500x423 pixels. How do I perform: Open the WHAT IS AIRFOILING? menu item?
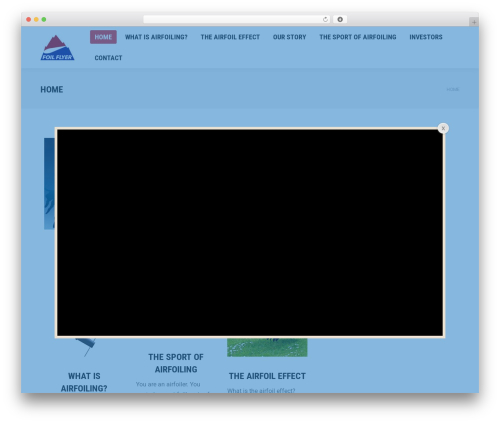[x=156, y=37]
